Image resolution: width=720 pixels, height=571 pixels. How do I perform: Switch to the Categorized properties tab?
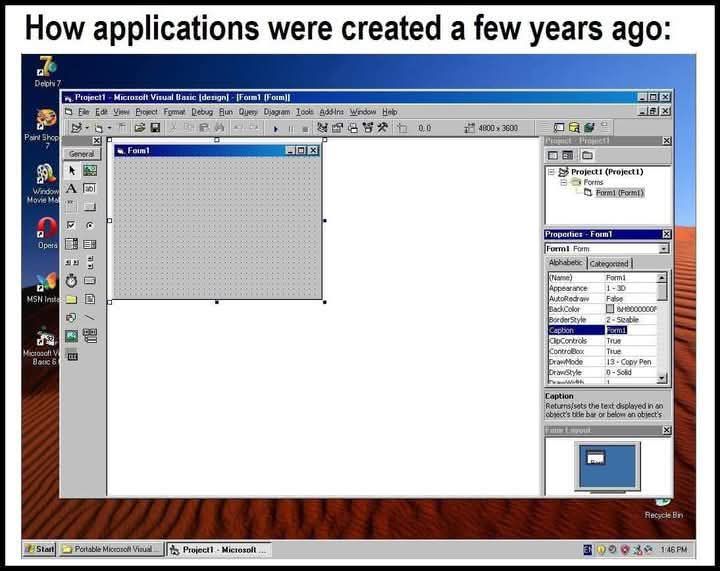click(609, 263)
